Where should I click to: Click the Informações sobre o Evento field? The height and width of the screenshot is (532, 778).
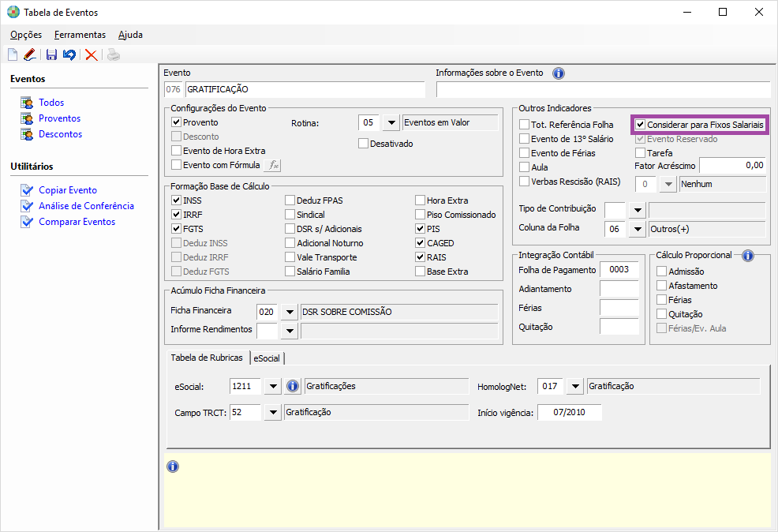pos(603,89)
